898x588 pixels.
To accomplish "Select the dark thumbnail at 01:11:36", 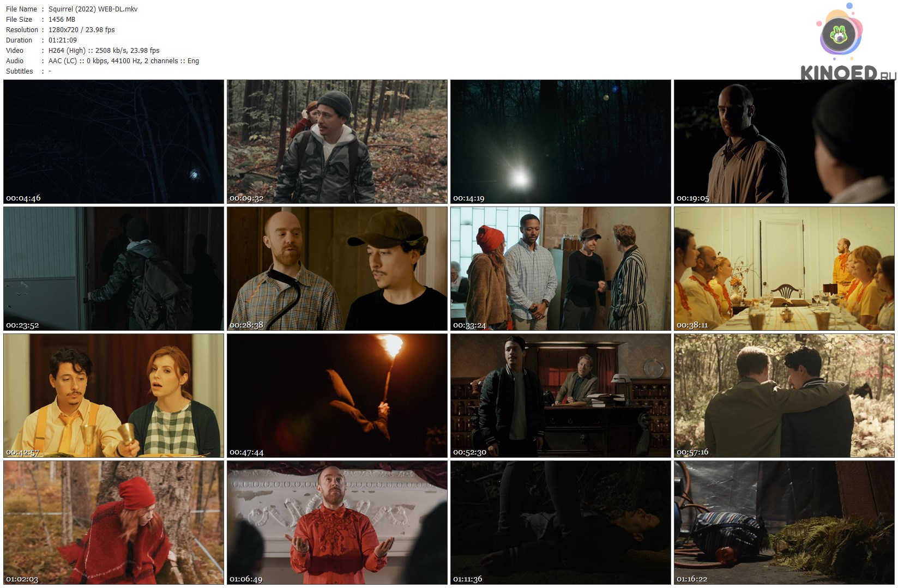I will click(x=561, y=523).
